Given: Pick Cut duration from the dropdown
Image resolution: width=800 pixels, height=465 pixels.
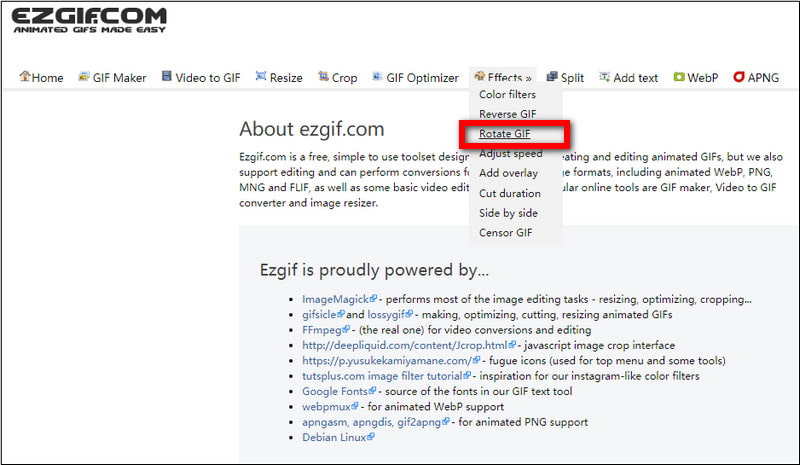Looking at the screenshot, I should pos(509,193).
